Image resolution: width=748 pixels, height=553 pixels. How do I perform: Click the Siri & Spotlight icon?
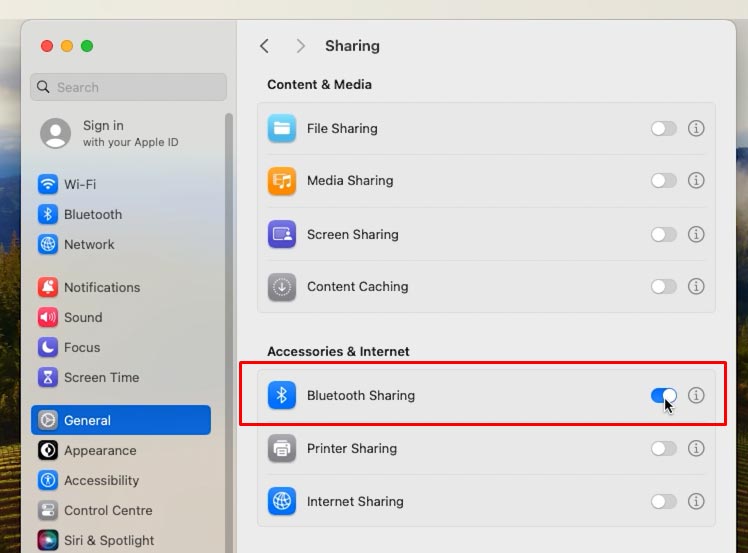coord(48,540)
